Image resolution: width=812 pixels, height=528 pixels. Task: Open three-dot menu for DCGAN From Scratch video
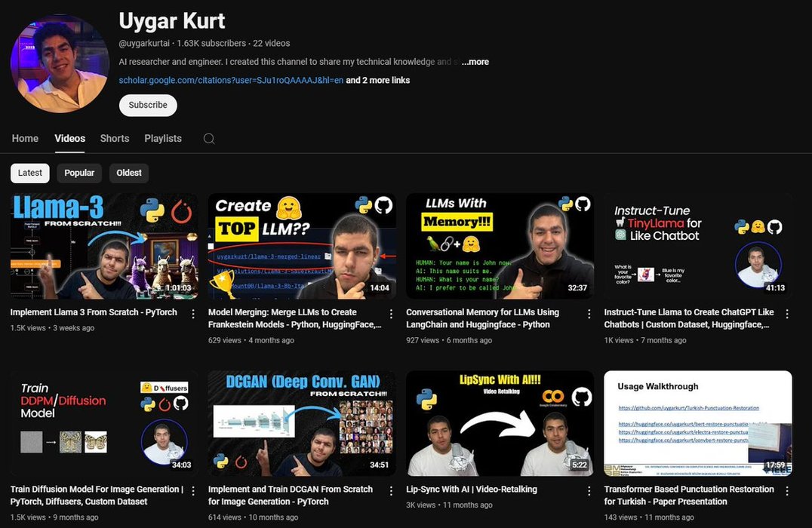[391, 491]
